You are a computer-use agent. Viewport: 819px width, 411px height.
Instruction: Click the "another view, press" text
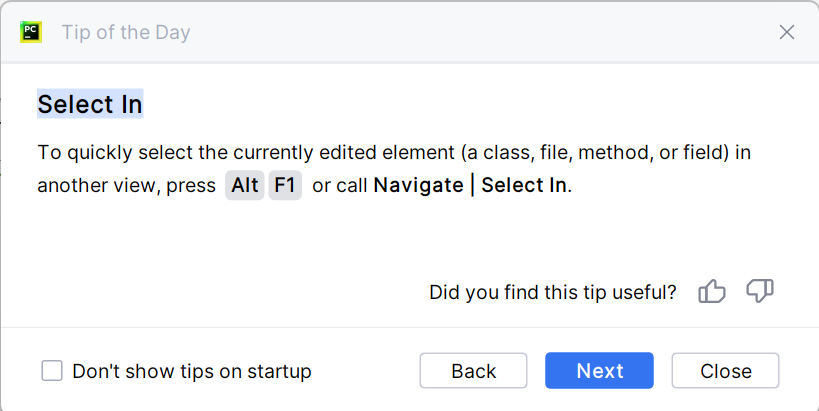(x=126, y=185)
